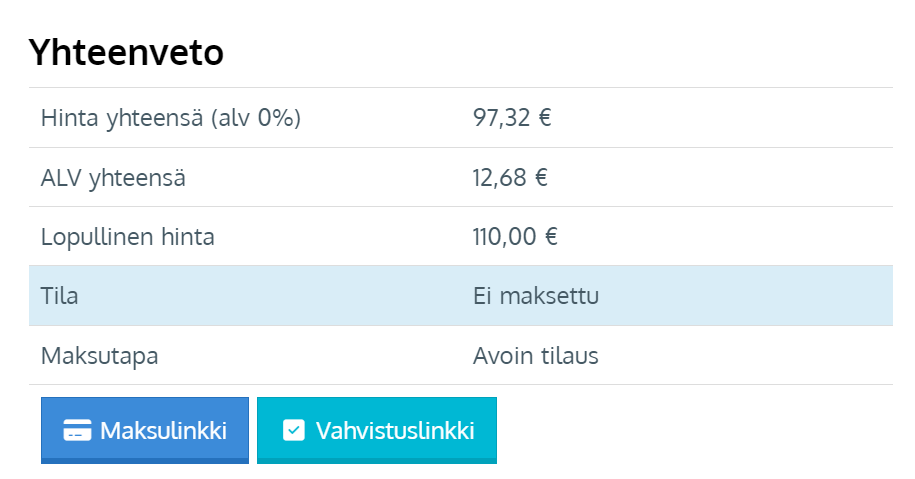This screenshot has width=915, height=479.
Task: Click the checkmark icon on Vahvistuslinkki
Action: click(x=294, y=431)
